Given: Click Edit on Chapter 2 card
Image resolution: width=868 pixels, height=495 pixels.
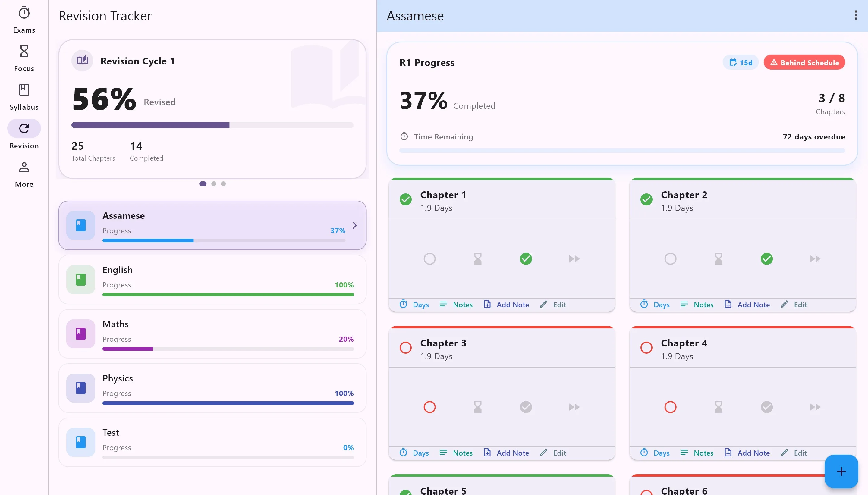Looking at the screenshot, I should pyautogui.click(x=794, y=305).
